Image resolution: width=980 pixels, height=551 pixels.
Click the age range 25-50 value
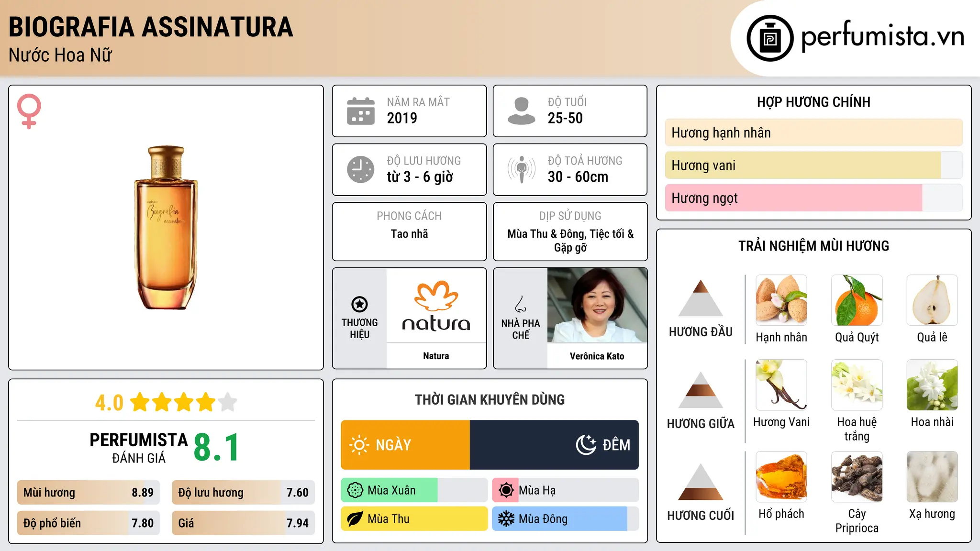pos(565,118)
